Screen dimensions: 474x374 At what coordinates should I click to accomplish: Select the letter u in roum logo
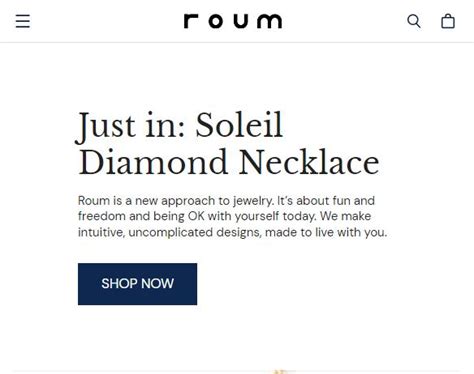[x=241, y=21]
